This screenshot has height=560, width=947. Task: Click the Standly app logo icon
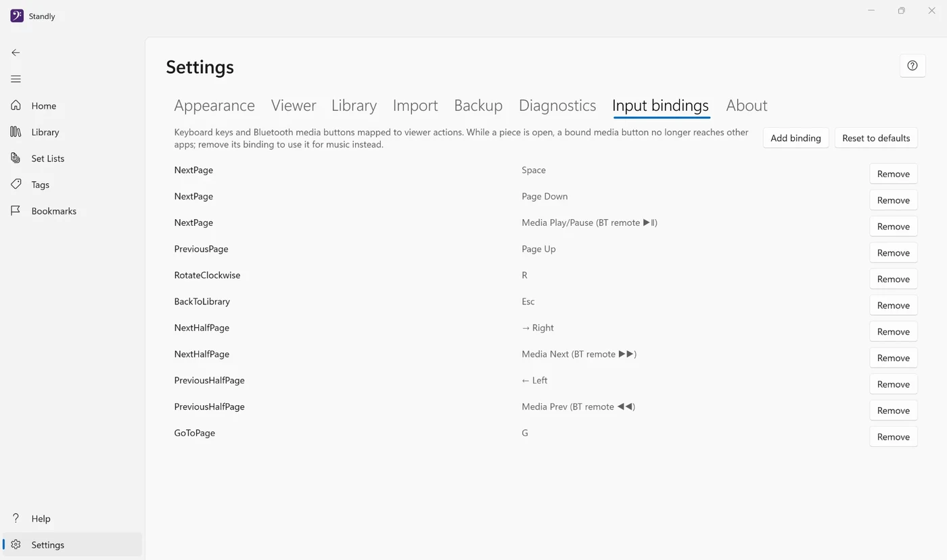(17, 16)
